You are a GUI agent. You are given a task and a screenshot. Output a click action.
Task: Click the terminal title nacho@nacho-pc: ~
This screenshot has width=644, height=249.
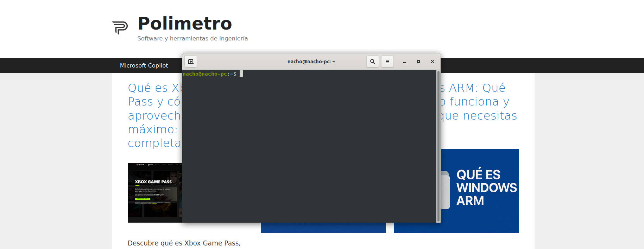(311, 62)
